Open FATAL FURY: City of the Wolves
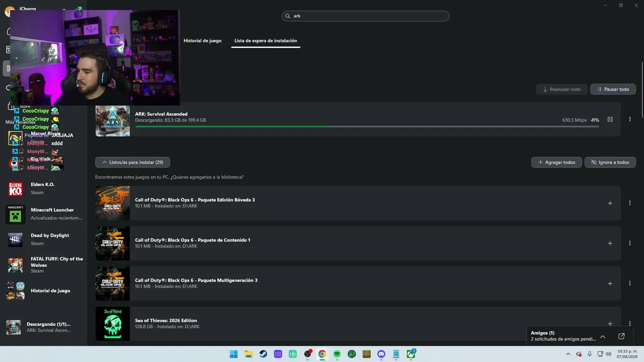The height and width of the screenshot is (362, 644). [x=44, y=265]
